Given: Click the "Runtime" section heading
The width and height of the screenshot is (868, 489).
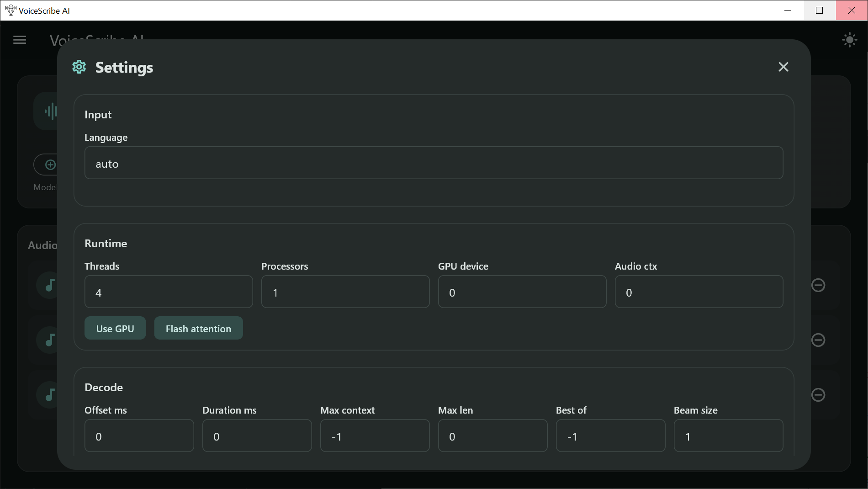Looking at the screenshot, I should pos(106,244).
